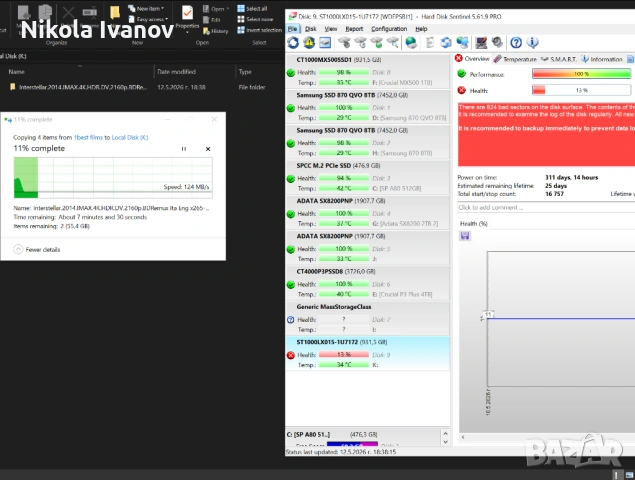
Task: Click the Date modified column header
Action: (x=176, y=72)
